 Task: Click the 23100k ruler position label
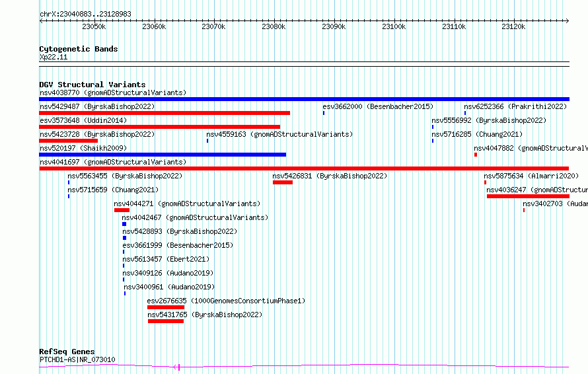coord(394,26)
